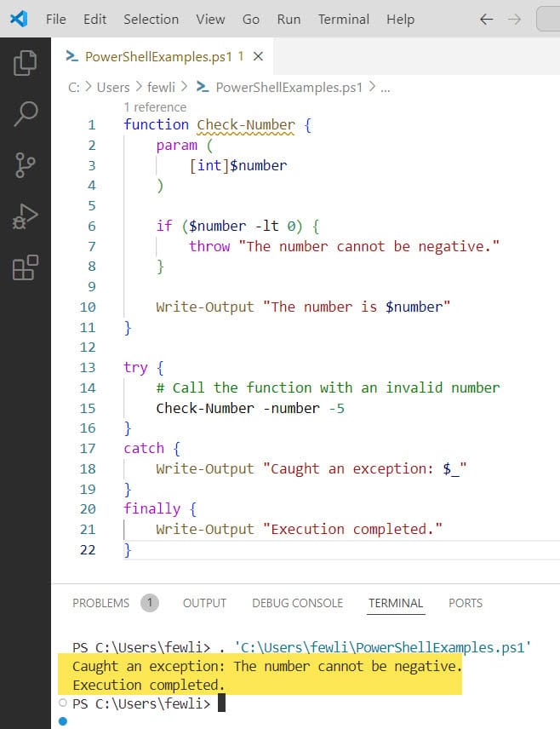560x729 pixels.
Task: Click the PowerShellExamples.ps1 breadcrumb segment
Action: [289, 88]
